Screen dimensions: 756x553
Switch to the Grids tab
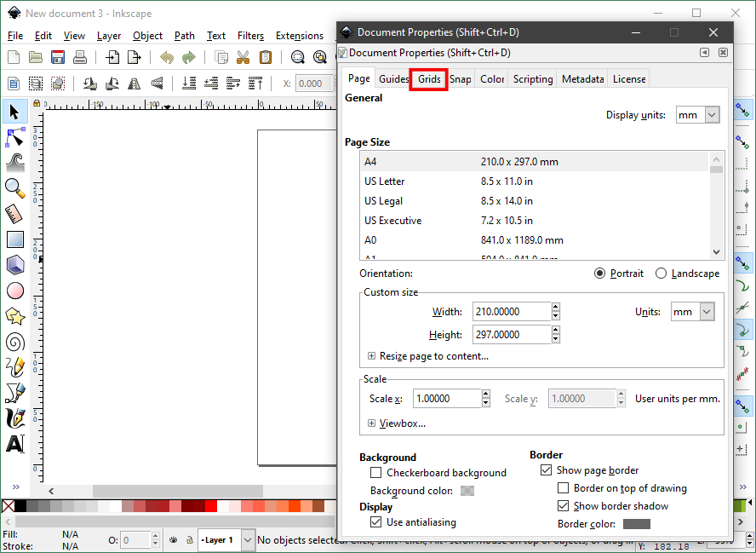[x=429, y=79]
